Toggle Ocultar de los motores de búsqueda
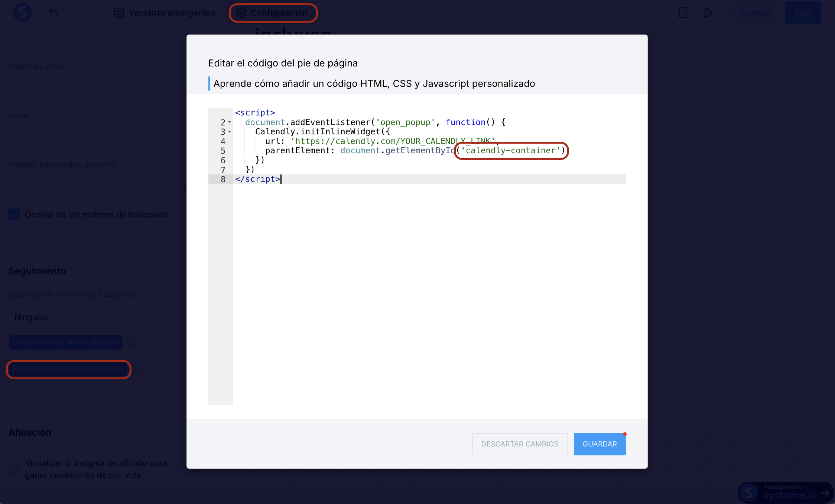835x504 pixels. tap(14, 215)
